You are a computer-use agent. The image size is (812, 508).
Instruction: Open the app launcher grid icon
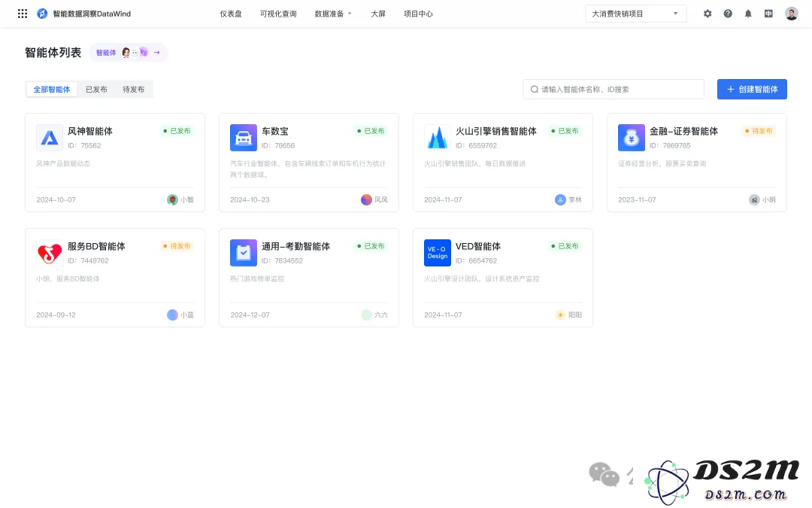23,14
